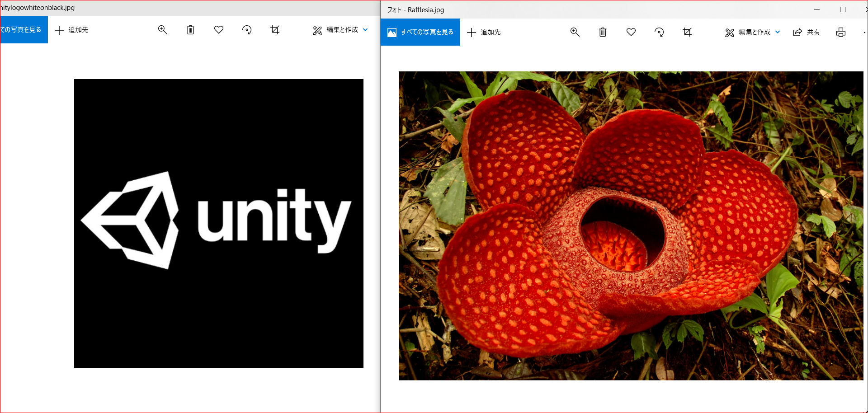Viewport: 868px width, 413px height.
Task: Go to all photos from Unity logo window
Action: point(24,30)
